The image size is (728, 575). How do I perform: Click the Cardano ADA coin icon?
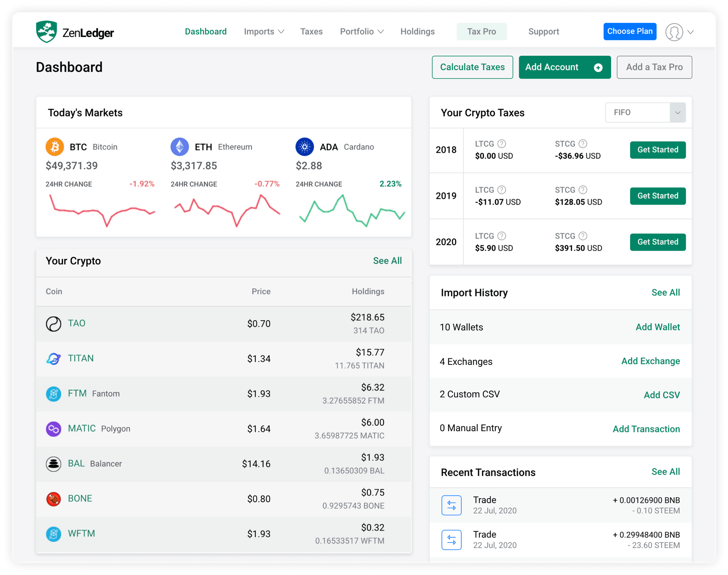coord(305,147)
